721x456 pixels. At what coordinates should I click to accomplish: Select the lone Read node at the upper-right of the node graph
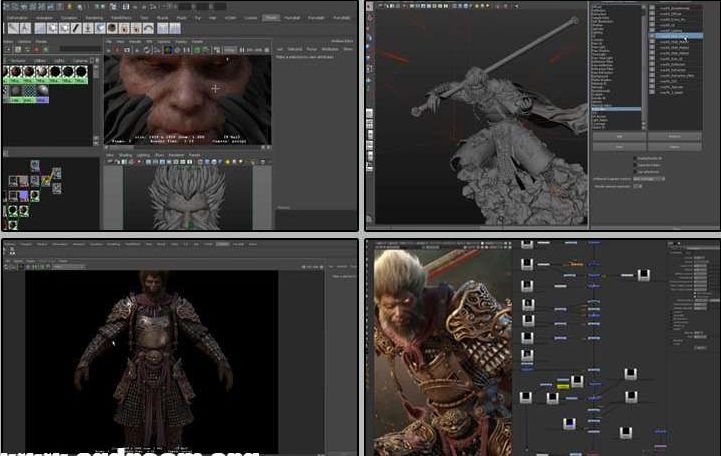(644, 275)
